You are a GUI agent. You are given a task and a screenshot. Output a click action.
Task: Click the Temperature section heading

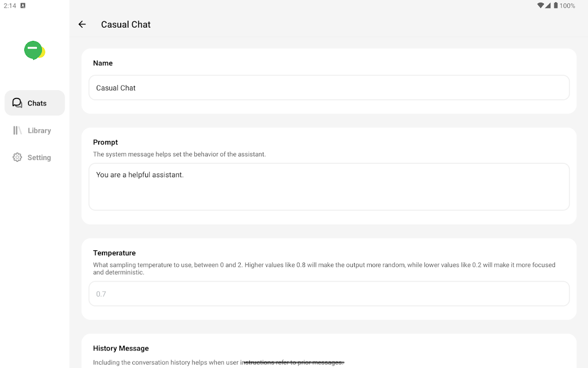pyautogui.click(x=114, y=253)
